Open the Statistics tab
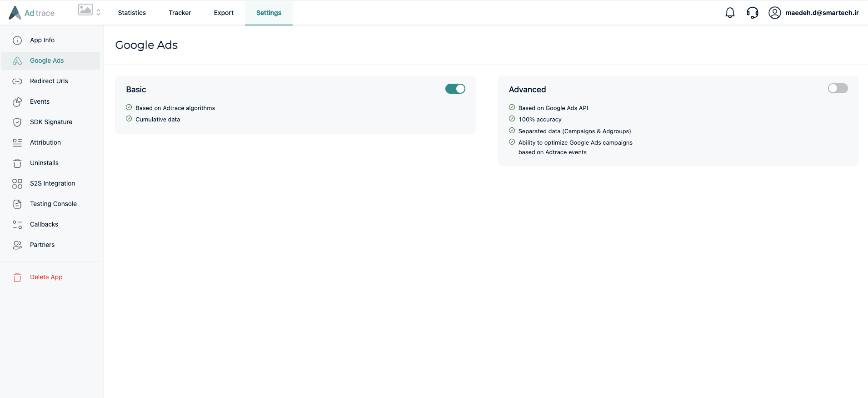The image size is (868, 398). tap(132, 13)
